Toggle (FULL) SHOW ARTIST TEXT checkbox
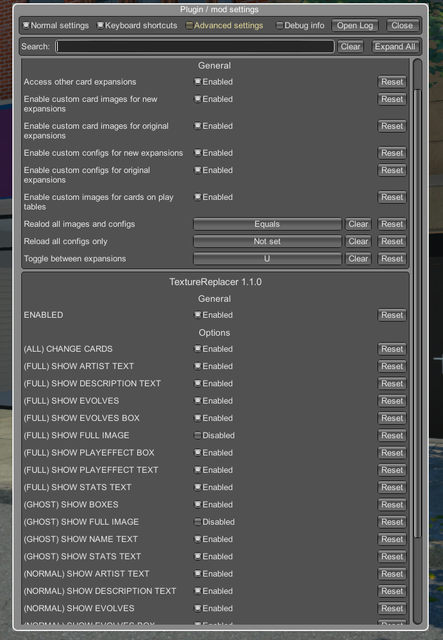Image resolution: width=443 pixels, height=640 pixels. pos(198,366)
